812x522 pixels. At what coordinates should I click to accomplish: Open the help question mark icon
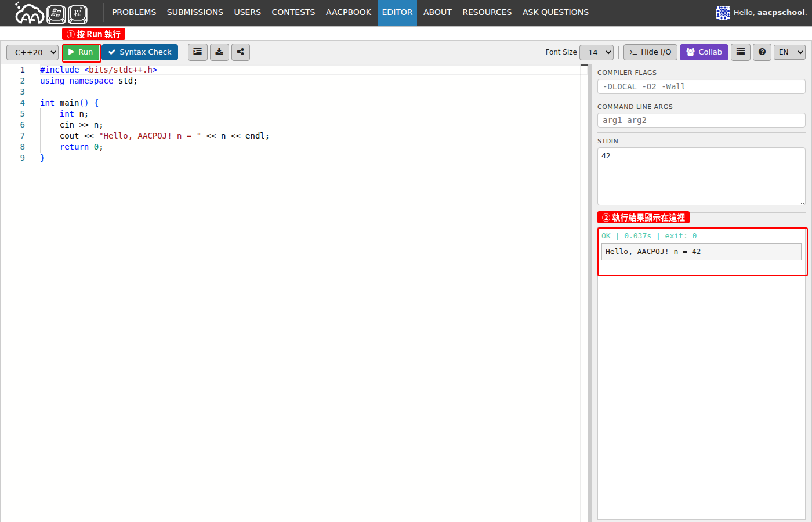(x=762, y=52)
